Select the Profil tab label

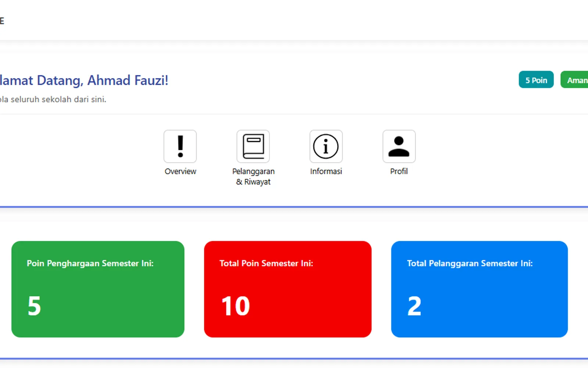(399, 171)
